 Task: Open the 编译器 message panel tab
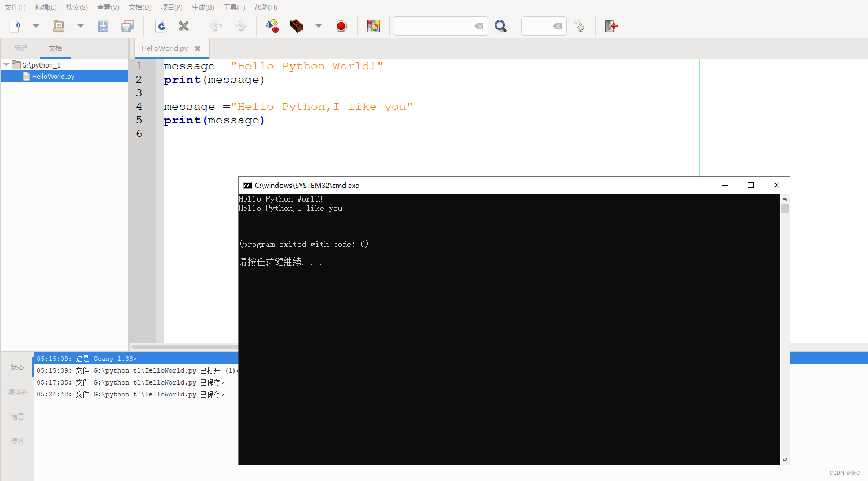coord(17,392)
